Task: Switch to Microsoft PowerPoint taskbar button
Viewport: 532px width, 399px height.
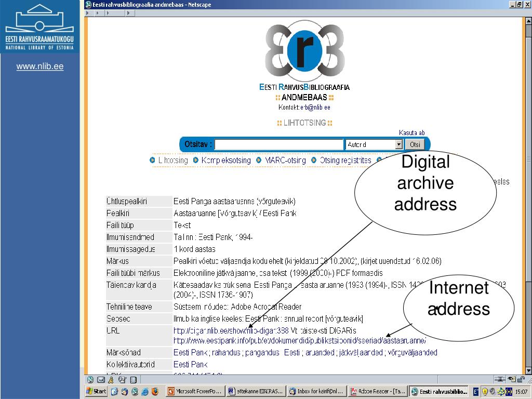Action: tap(195, 391)
